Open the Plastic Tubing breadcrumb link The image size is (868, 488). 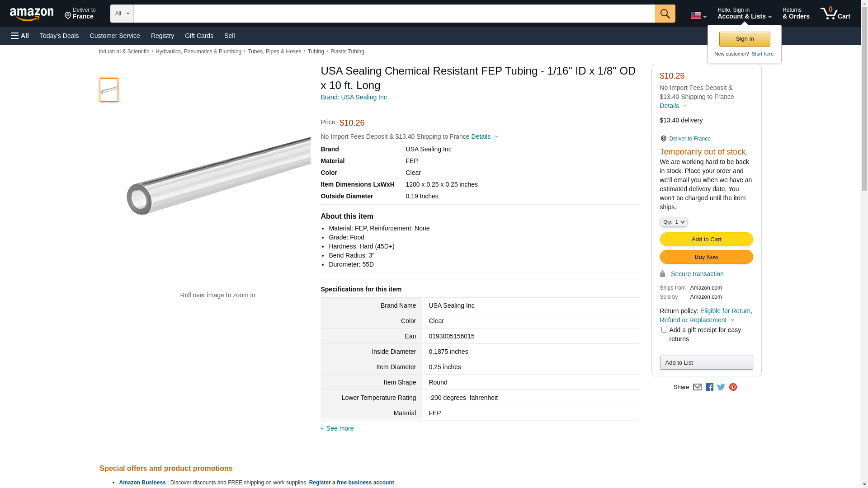[347, 52]
